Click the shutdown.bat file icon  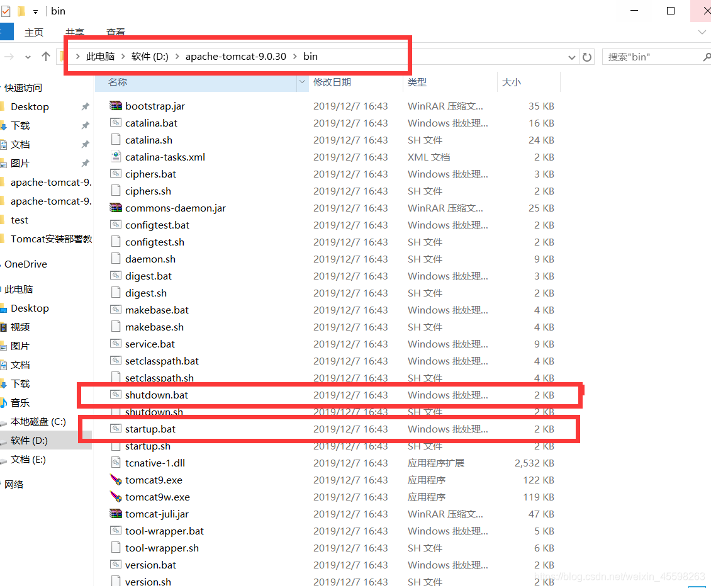[116, 395]
